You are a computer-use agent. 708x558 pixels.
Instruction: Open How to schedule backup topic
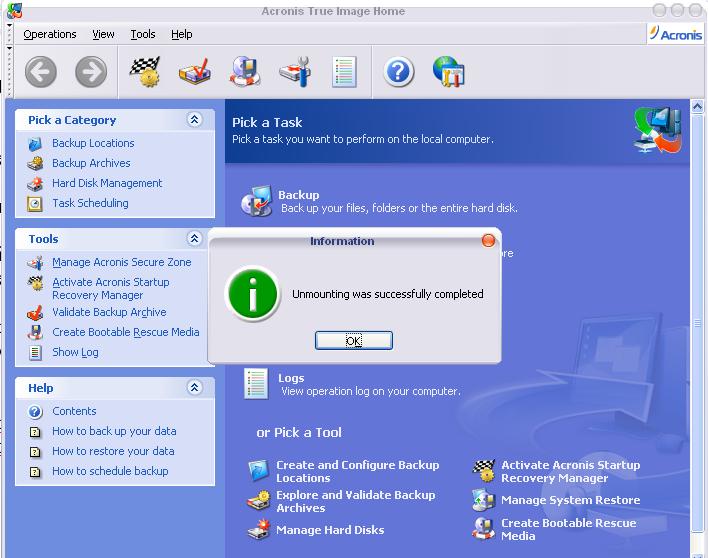click(110, 471)
